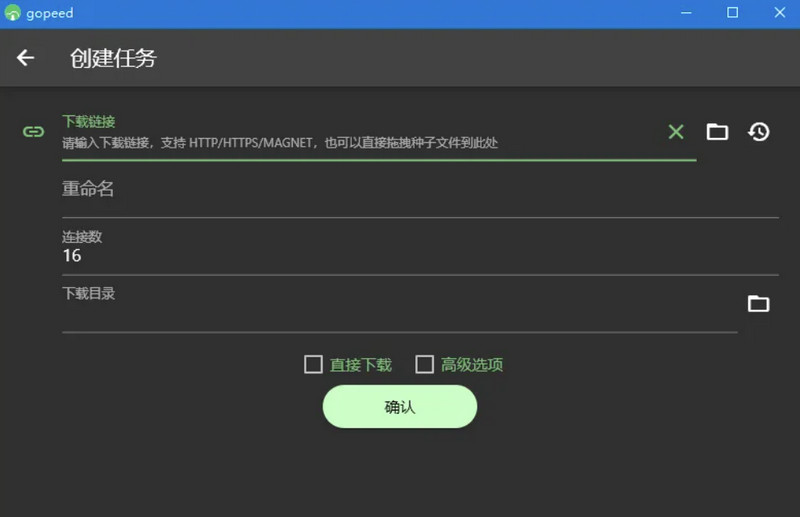Screen dimensions: 800x517
Task: Clear the download link with the green X
Action: [676, 132]
